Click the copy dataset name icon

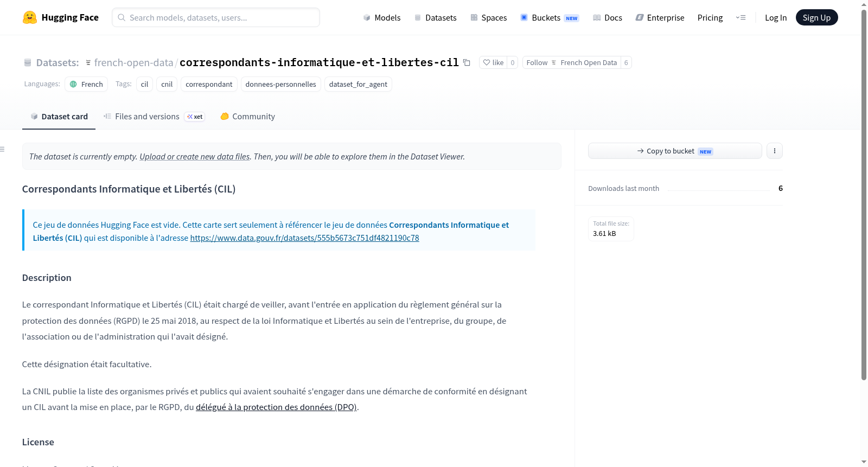[467, 62]
